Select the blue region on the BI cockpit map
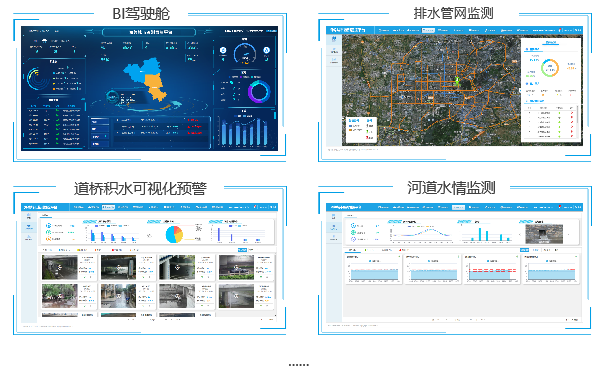 [x=141, y=70]
